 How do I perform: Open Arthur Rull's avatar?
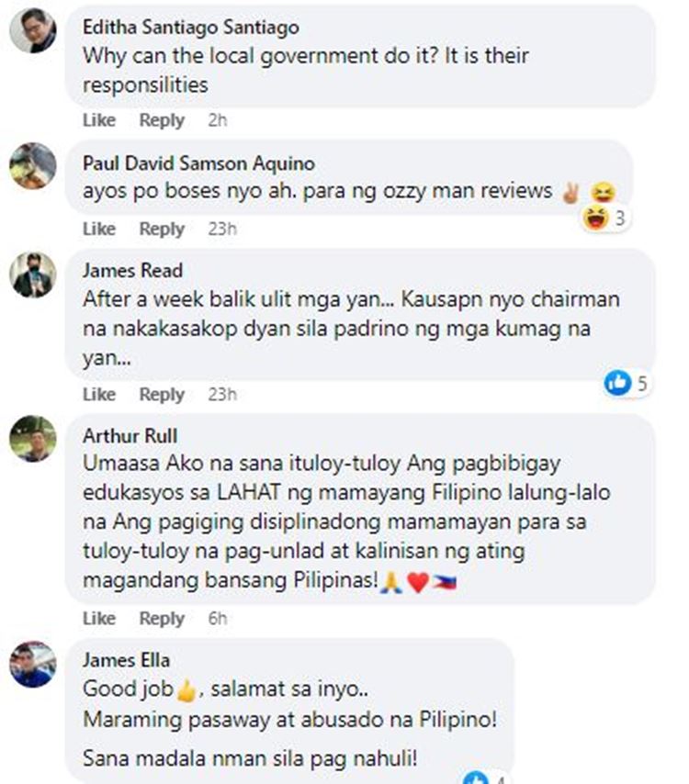[33, 439]
